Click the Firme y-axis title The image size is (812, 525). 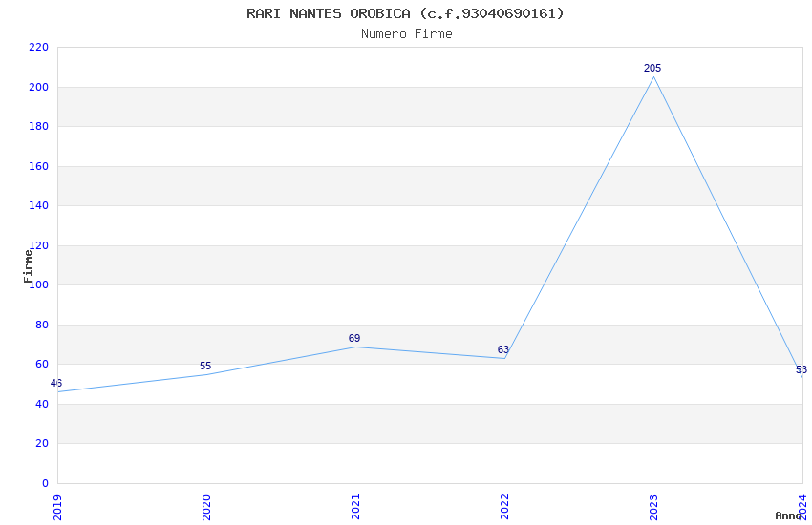[28, 266]
